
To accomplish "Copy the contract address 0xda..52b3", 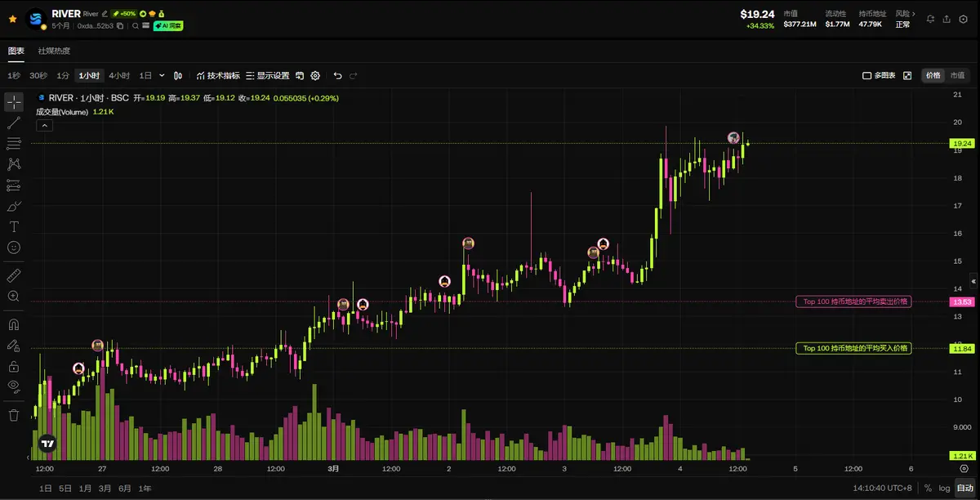I will pos(120,26).
